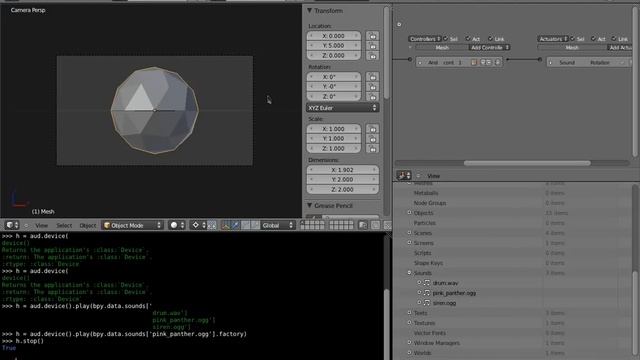Open the Global orientation dropdown
The height and width of the screenshot is (360, 640).
pos(278,225)
